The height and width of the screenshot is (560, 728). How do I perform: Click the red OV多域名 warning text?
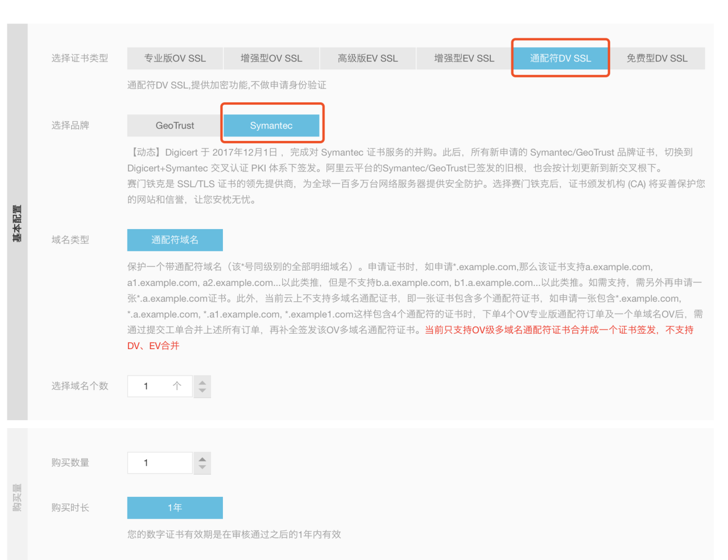point(557,330)
